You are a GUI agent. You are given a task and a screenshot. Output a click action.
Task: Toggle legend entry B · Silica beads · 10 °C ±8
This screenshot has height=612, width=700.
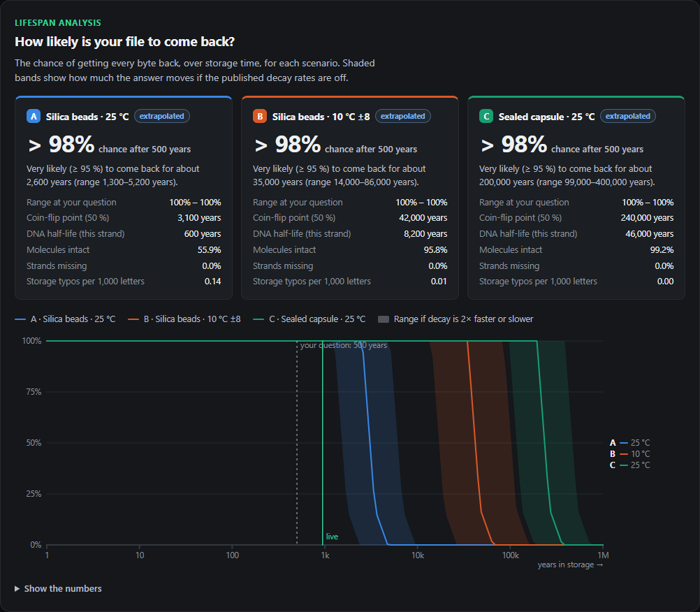point(184,319)
